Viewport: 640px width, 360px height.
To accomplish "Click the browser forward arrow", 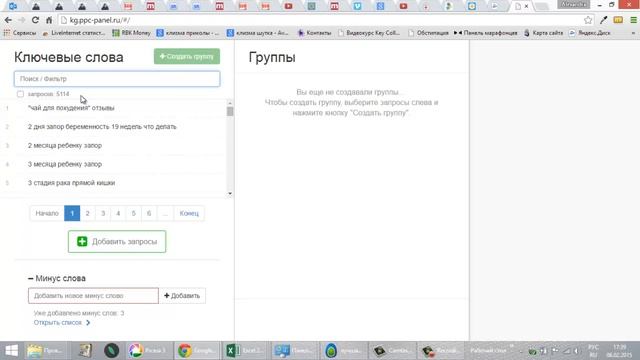I will [x=22, y=20].
